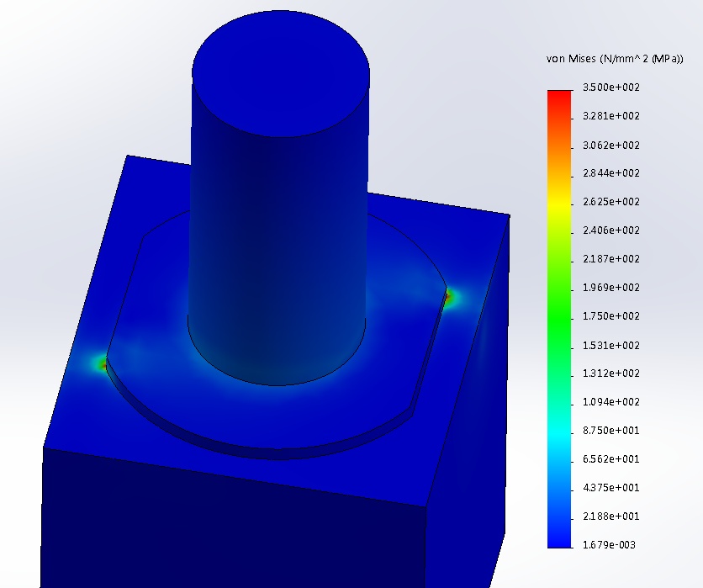This screenshot has height=588, width=703.
Task: Click the 2.187e+002 legend value
Action: pyautogui.click(x=611, y=259)
